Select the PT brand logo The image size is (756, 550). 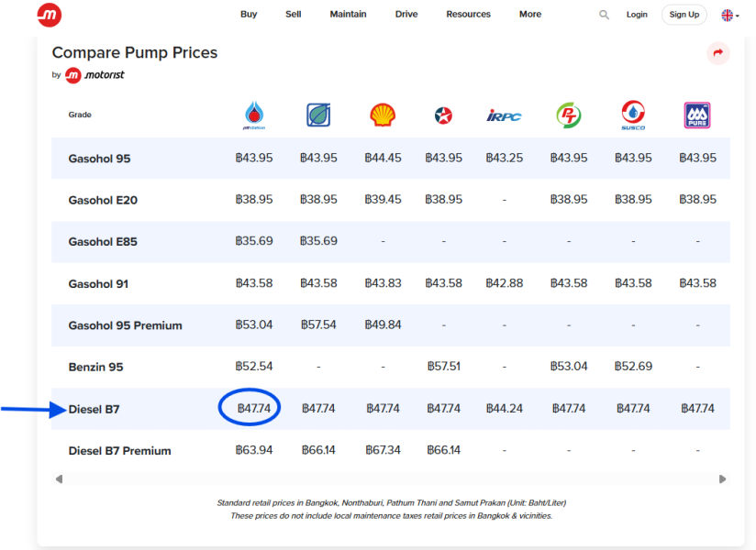[x=569, y=115]
